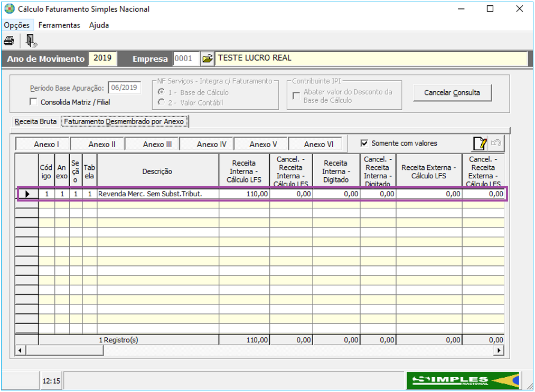This screenshot has width=535, height=392.
Task: Click Receita Externa - Cálculo LFS header
Action: click(x=429, y=171)
